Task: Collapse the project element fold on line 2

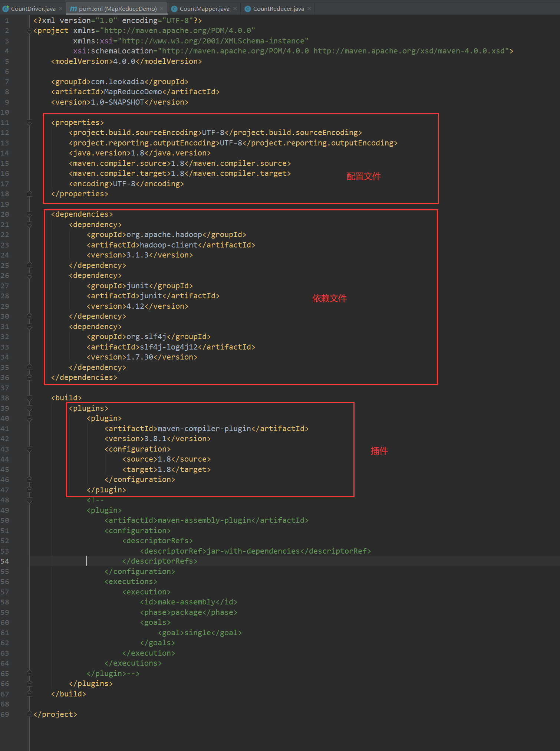Action: 29,31
